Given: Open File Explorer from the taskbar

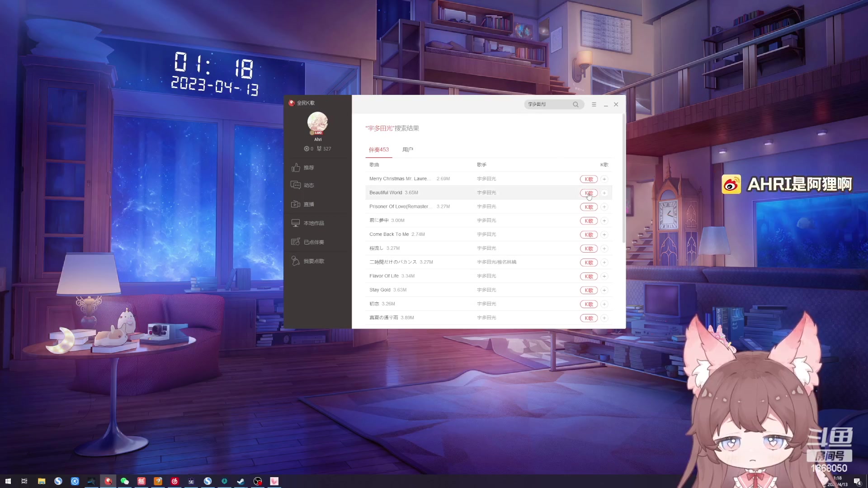Looking at the screenshot, I should [42, 481].
